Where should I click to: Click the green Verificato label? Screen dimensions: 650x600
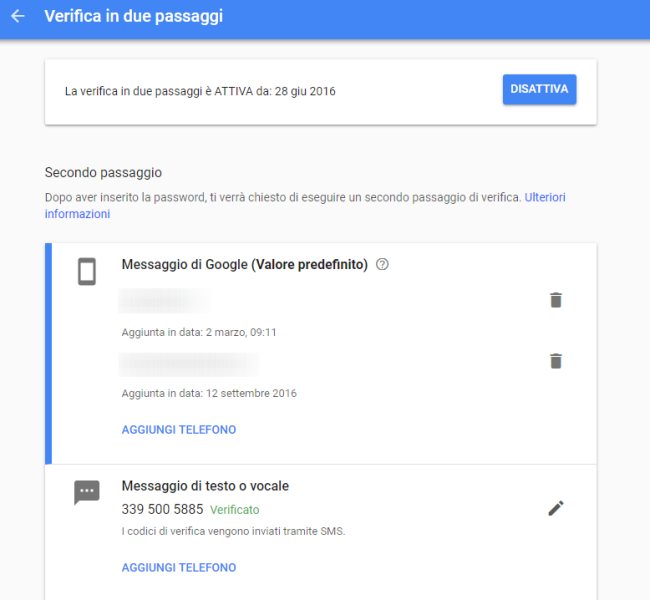235,510
